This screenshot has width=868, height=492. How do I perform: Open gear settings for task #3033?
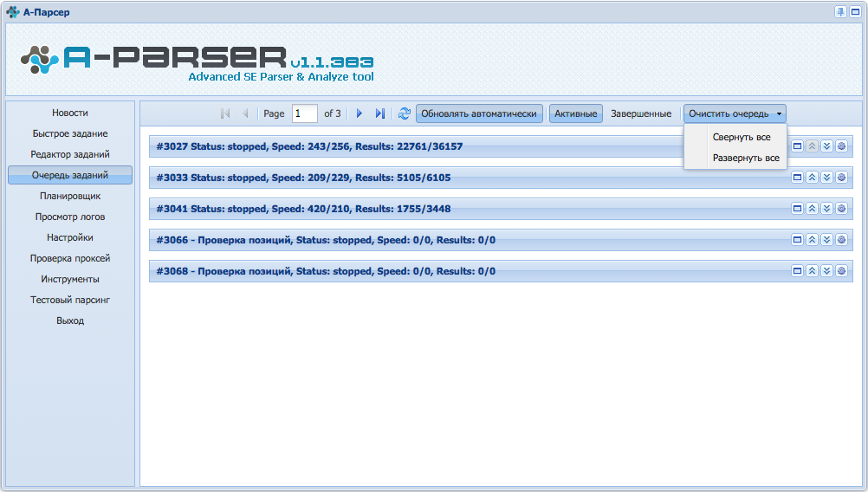click(x=841, y=178)
